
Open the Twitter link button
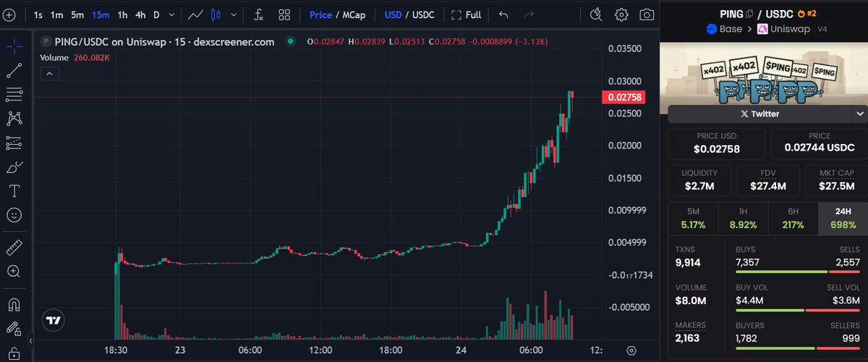[x=759, y=114]
